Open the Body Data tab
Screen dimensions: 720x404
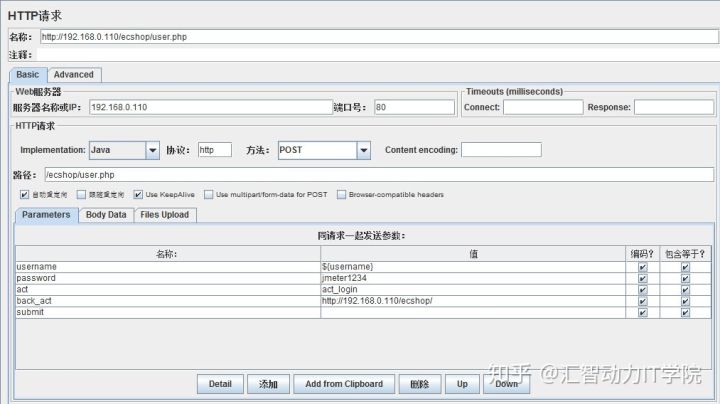105,214
